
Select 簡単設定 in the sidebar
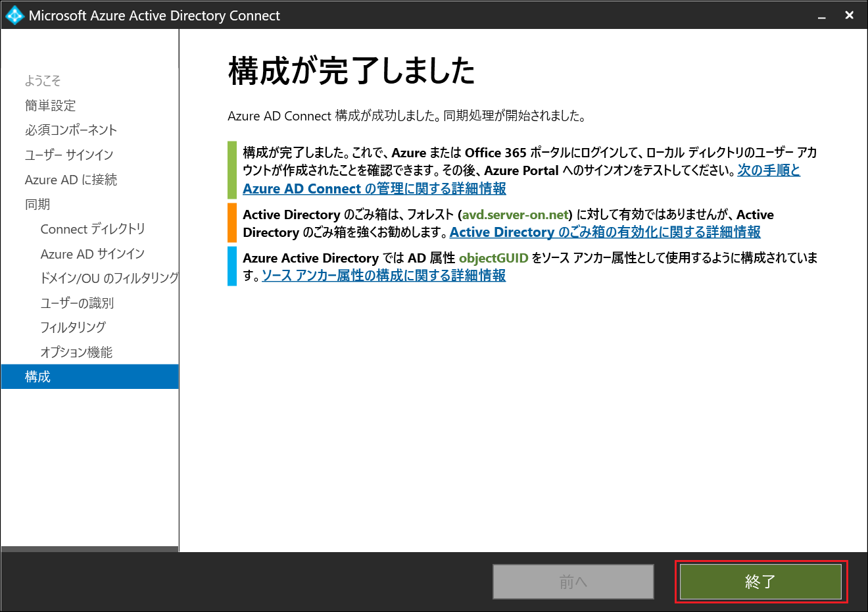pyautogui.click(x=51, y=105)
